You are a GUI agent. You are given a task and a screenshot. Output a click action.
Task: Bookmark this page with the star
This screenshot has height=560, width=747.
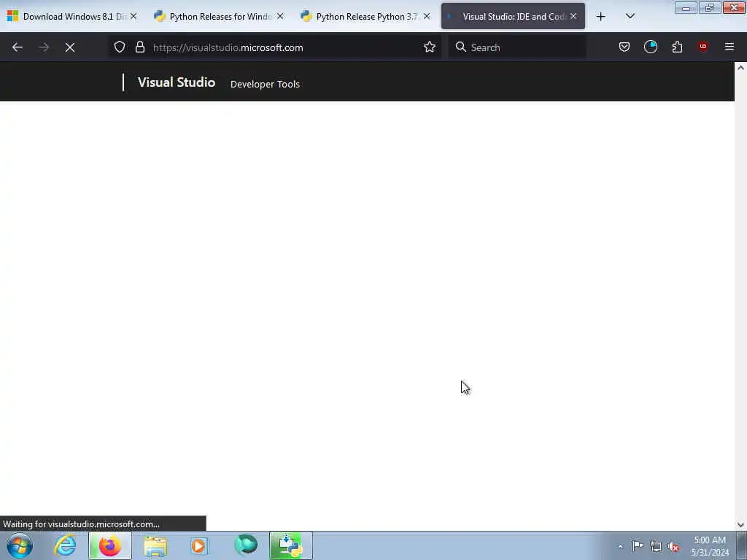[x=430, y=47]
